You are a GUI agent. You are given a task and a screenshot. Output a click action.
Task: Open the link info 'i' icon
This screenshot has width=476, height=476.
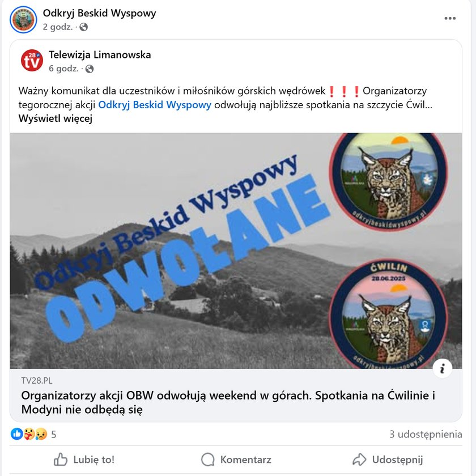point(443,368)
